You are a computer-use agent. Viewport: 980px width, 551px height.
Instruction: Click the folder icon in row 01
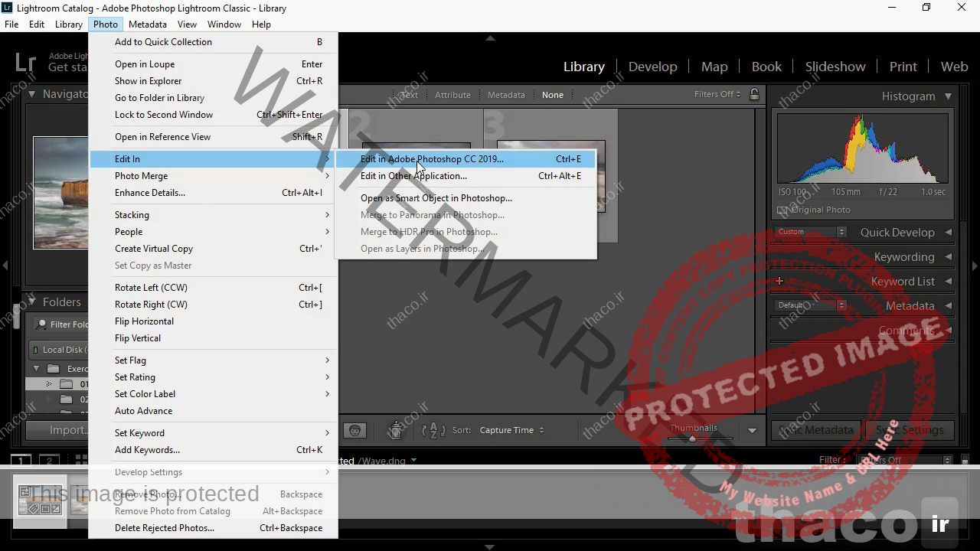[67, 383]
